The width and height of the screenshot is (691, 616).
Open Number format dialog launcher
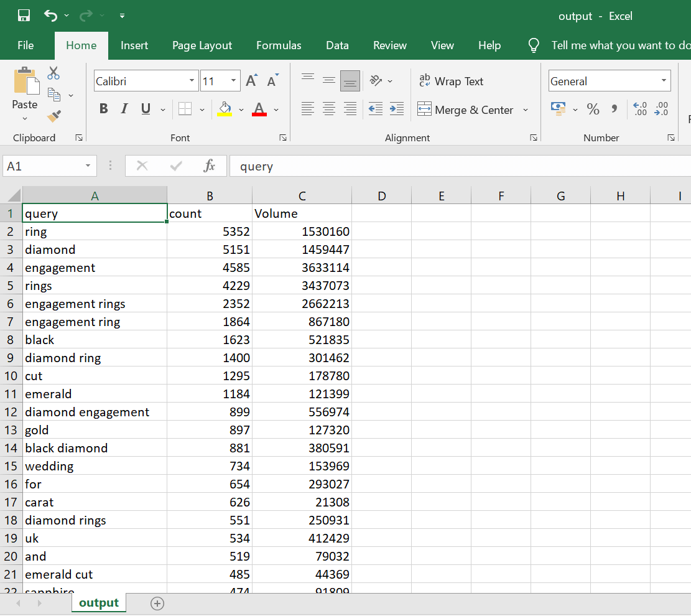click(x=670, y=138)
